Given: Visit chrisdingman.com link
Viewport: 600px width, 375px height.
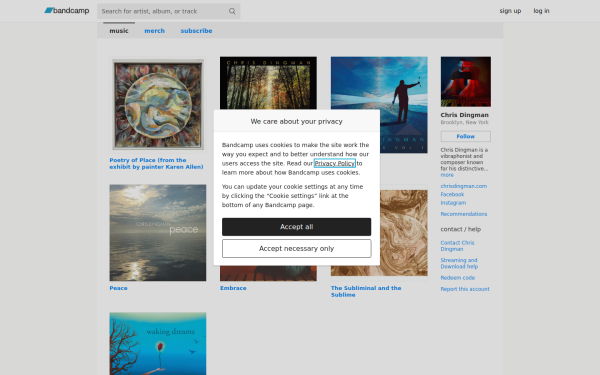Looking at the screenshot, I should 463,186.
